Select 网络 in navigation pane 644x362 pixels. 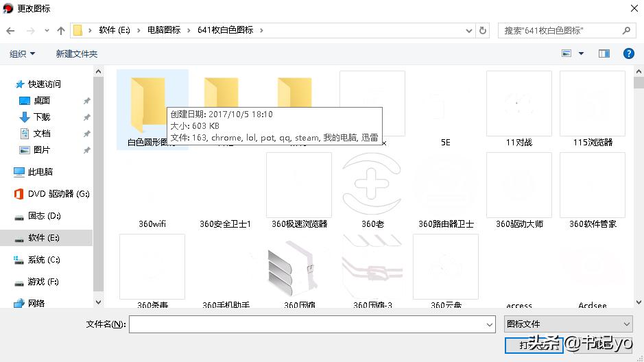click(x=36, y=303)
